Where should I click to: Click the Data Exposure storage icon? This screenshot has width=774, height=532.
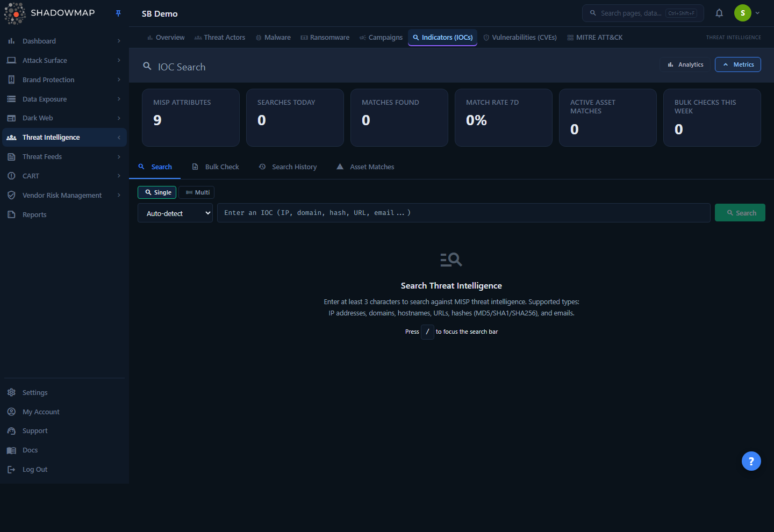click(11, 99)
